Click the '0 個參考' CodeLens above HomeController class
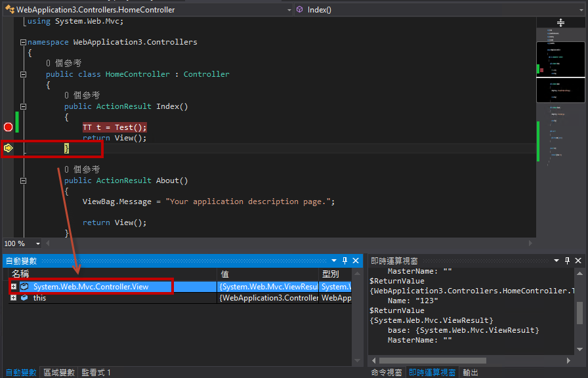Viewport: 588px width, 378px height. tap(64, 63)
